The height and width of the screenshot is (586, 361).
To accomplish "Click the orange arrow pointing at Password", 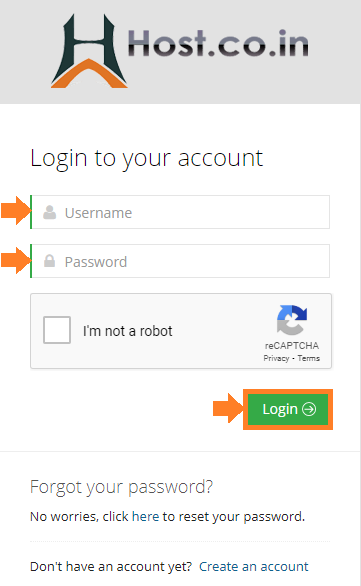I will [x=16, y=260].
